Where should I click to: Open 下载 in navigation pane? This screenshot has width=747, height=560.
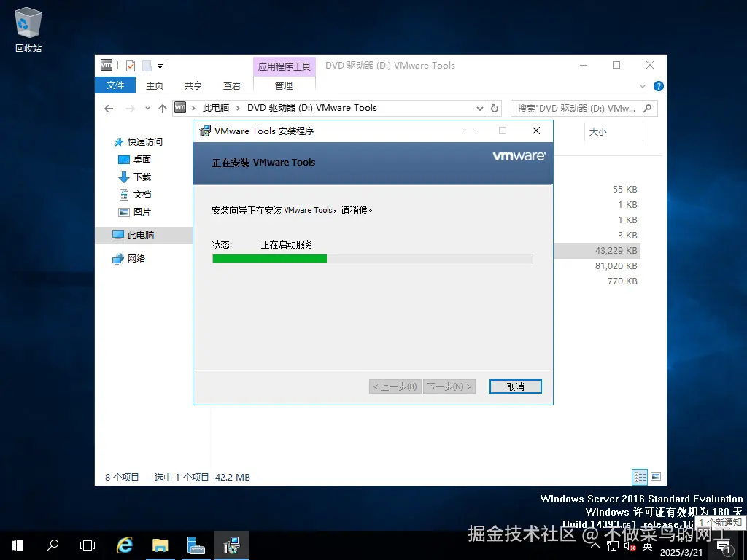[x=134, y=177]
